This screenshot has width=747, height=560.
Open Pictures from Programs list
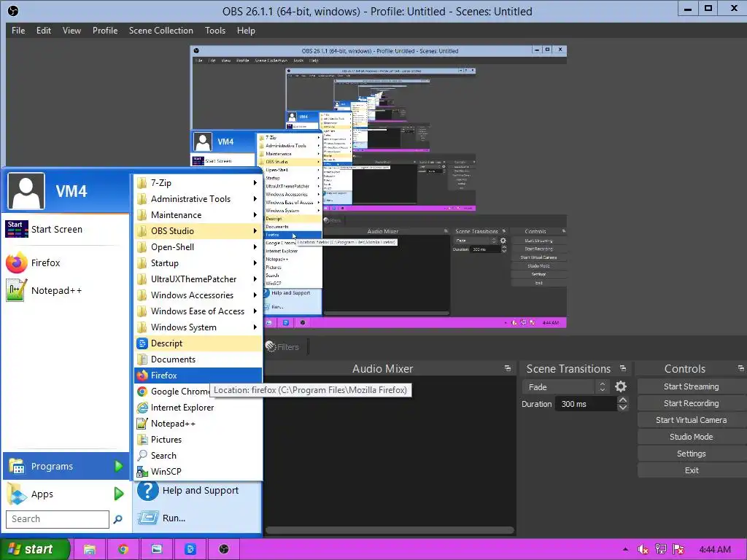[x=198, y=440]
